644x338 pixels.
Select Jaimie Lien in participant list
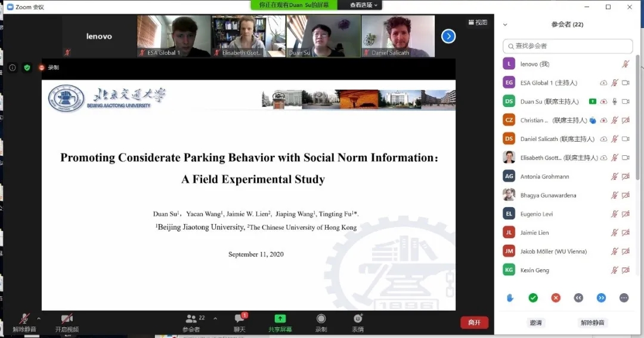(x=568, y=233)
